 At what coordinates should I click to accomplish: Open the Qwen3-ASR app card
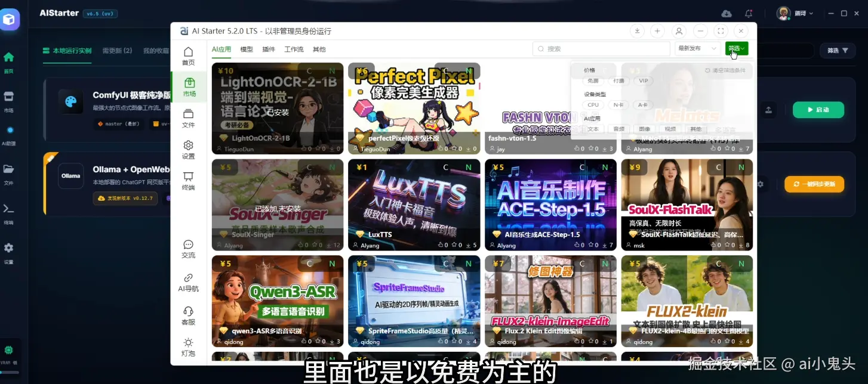tap(278, 301)
